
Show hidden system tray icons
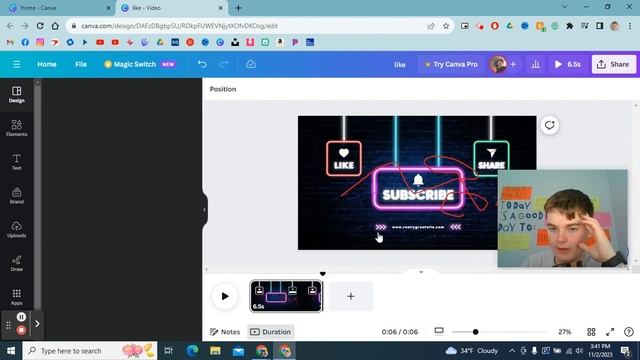point(512,351)
